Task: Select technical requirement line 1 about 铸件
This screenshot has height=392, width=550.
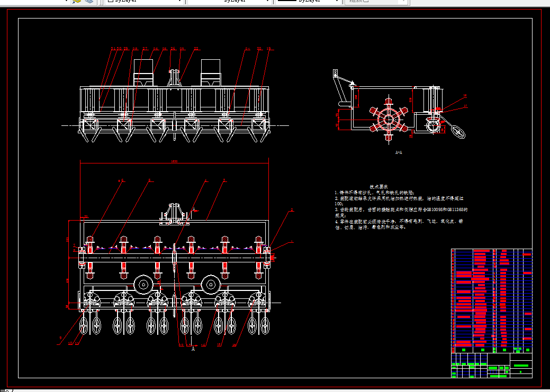Action: (374, 193)
